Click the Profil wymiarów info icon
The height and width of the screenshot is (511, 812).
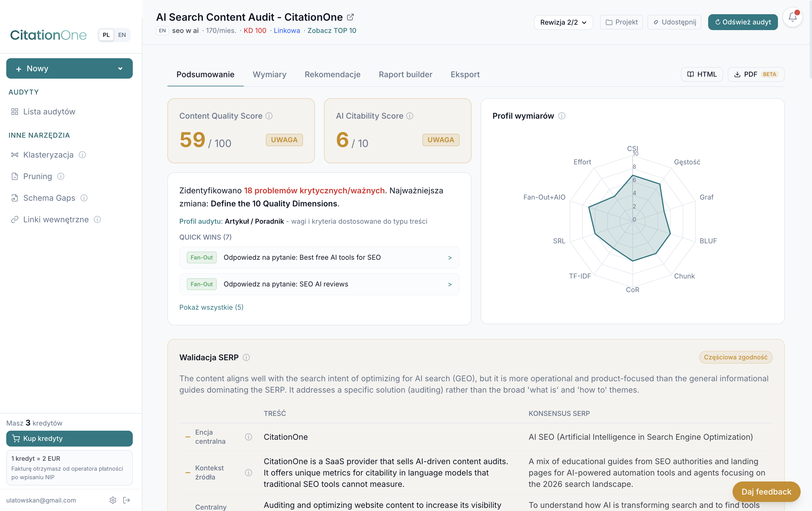click(x=561, y=116)
